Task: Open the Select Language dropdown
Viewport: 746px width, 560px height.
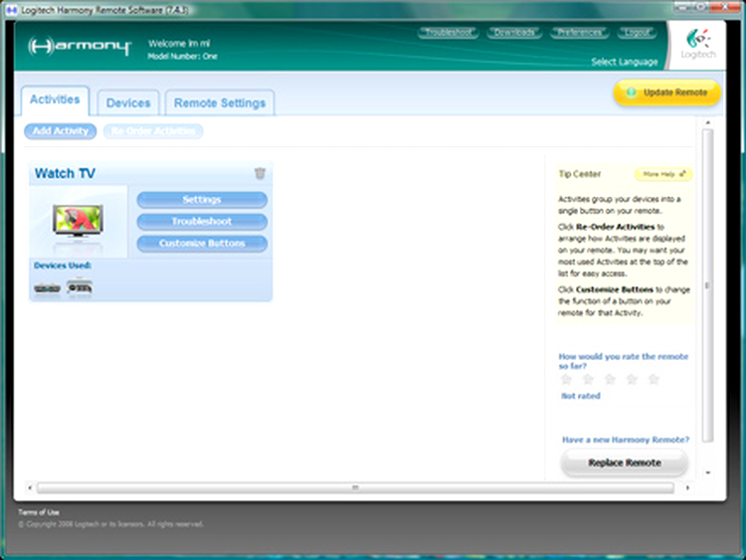Action: tap(624, 62)
